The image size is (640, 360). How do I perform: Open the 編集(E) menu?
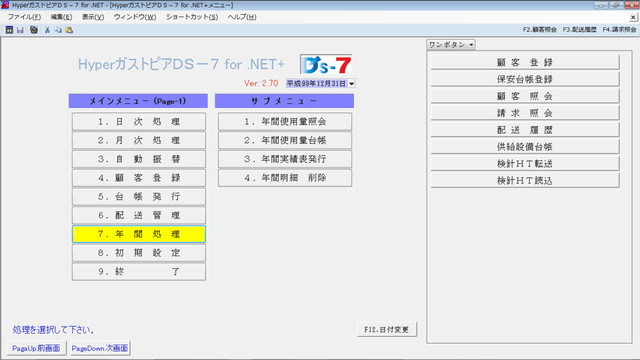[61, 17]
